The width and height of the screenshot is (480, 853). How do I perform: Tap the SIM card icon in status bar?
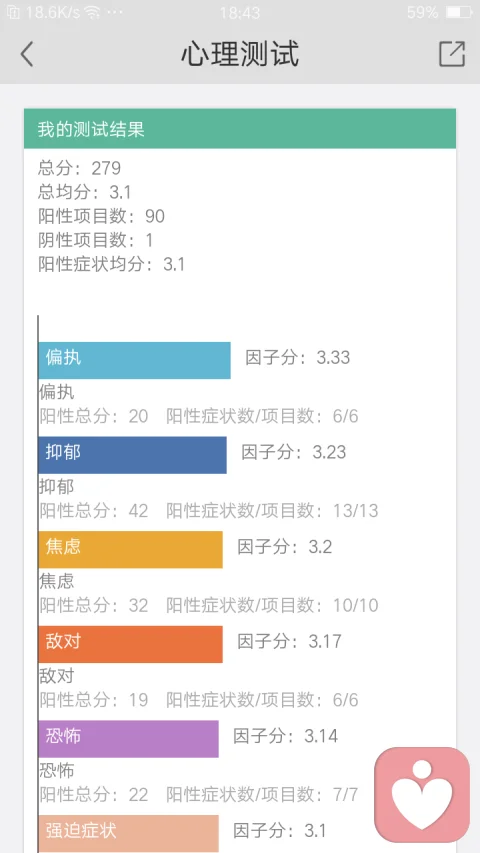14,13
